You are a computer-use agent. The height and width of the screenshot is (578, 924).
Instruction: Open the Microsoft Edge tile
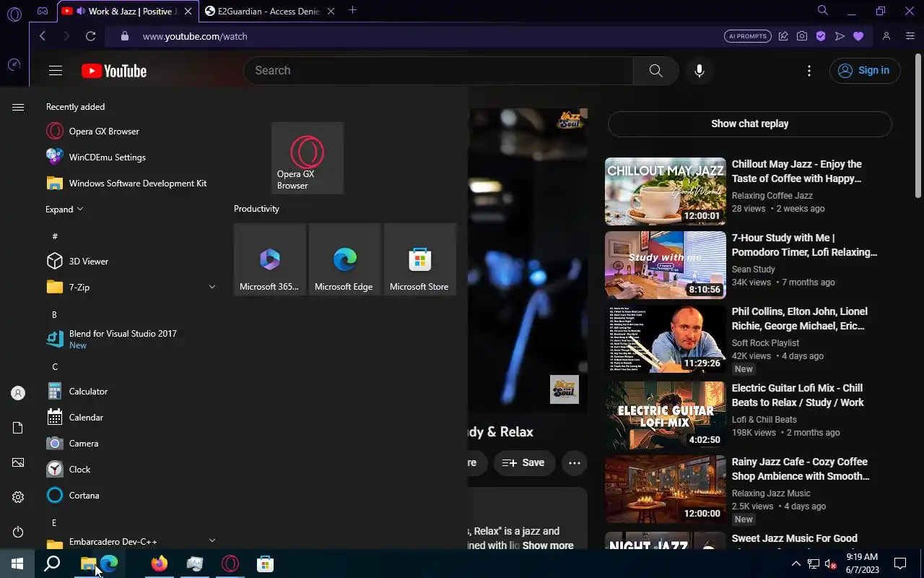click(x=345, y=259)
